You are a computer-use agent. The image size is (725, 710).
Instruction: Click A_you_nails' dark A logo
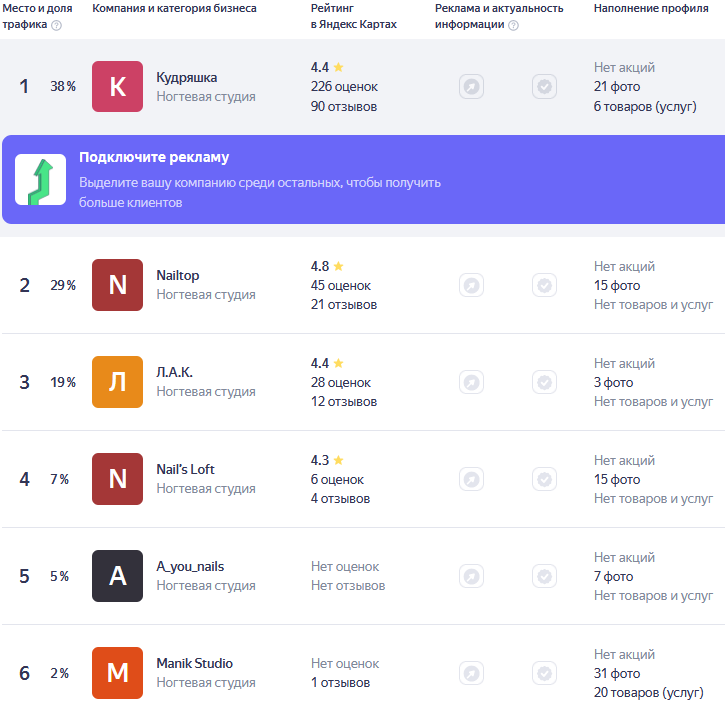click(117, 576)
